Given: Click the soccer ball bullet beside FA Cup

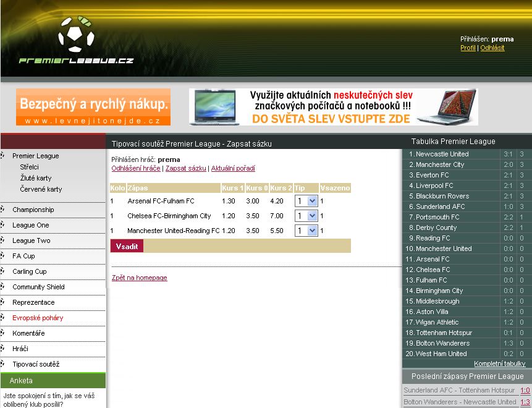Looking at the screenshot, I should tap(2, 255).
